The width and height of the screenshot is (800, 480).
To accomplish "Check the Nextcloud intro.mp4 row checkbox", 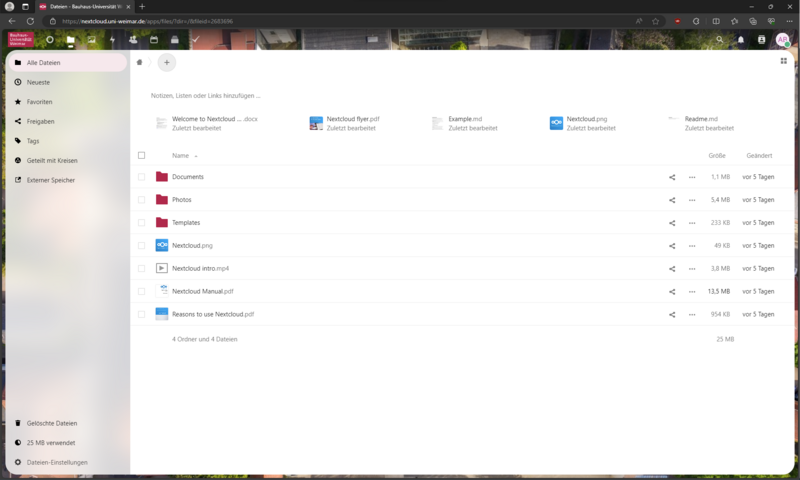I will [x=141, y=269].
